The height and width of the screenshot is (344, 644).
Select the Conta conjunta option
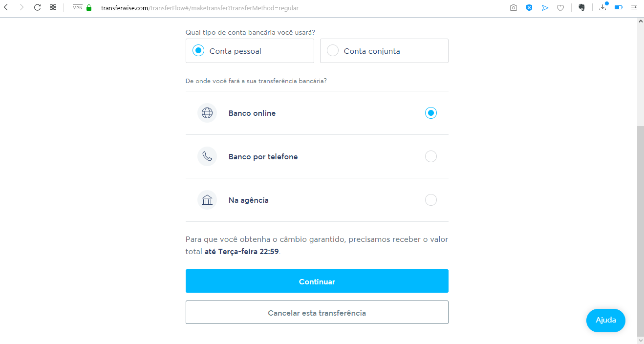pos(384,51)
